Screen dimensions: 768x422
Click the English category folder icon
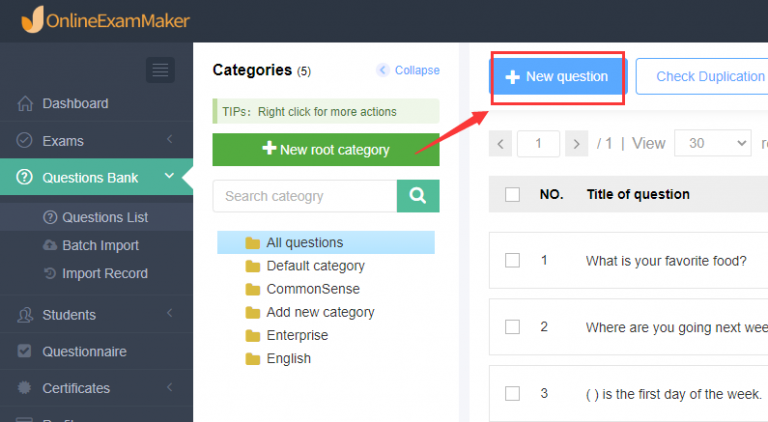(252, 359)
